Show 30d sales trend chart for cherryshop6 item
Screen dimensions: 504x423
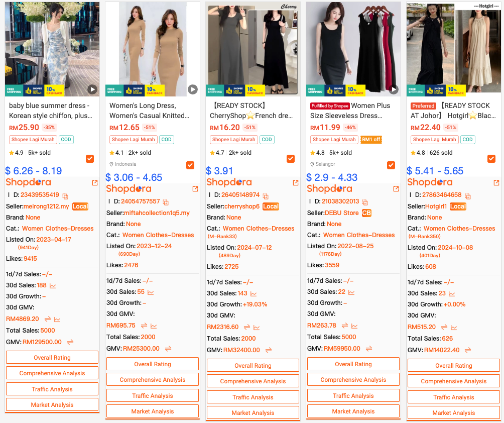click(254, 294)
